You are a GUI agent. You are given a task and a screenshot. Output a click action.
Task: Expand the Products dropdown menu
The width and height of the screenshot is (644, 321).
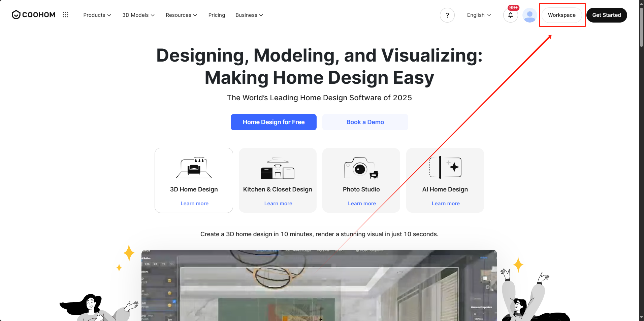tap(97, 15)
